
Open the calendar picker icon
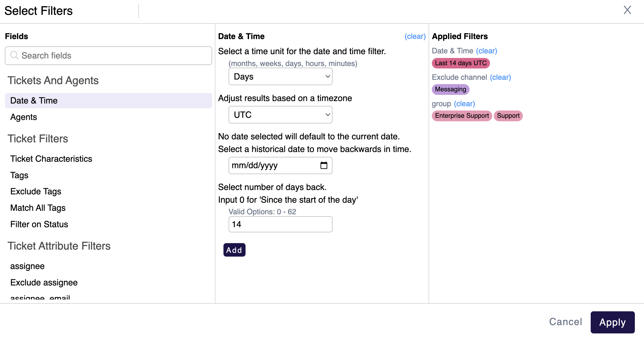(324, 165)
